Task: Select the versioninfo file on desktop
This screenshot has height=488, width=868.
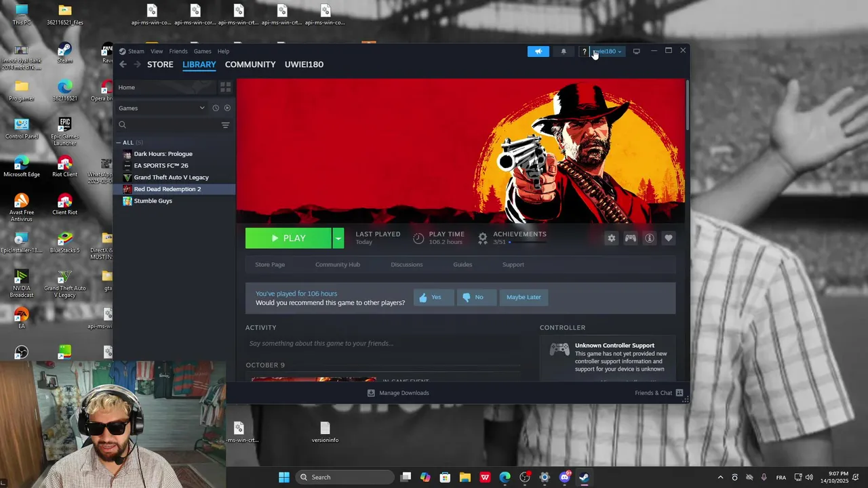Action: tap(325, 432)
